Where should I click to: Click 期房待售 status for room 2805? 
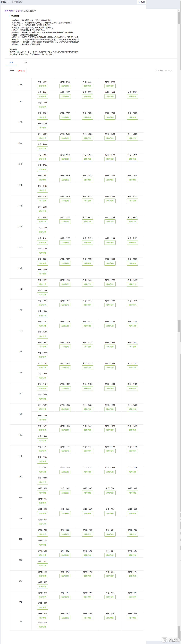point(132,96)
